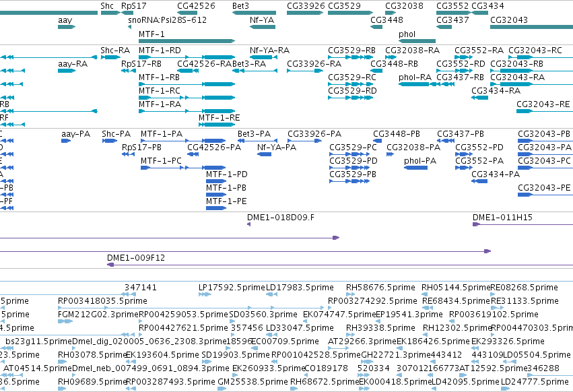The image size is (573, 392).
Task: Select transcript label Nf-YA-RA
Action: pyautogui.click(x=270, y=51)
